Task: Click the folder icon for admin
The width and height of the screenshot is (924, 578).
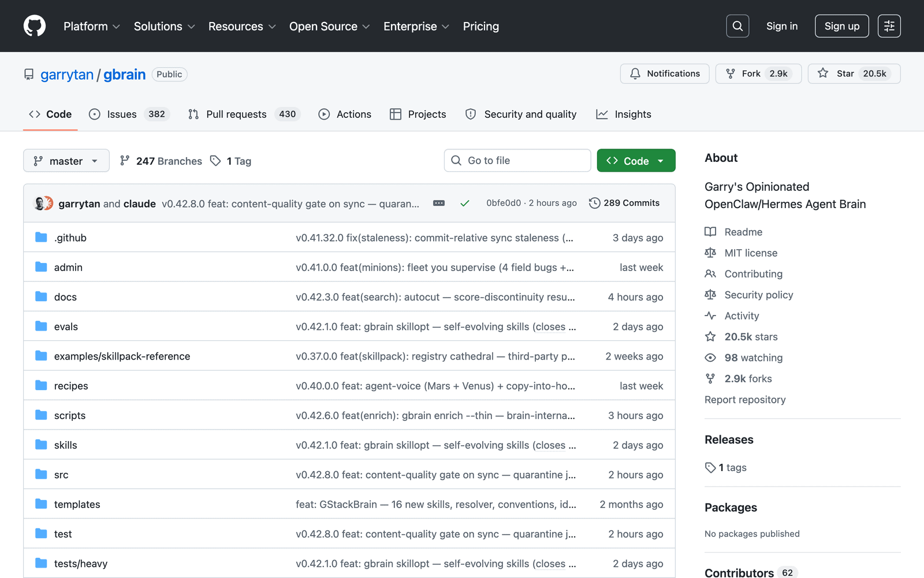Action: point(41,266)
